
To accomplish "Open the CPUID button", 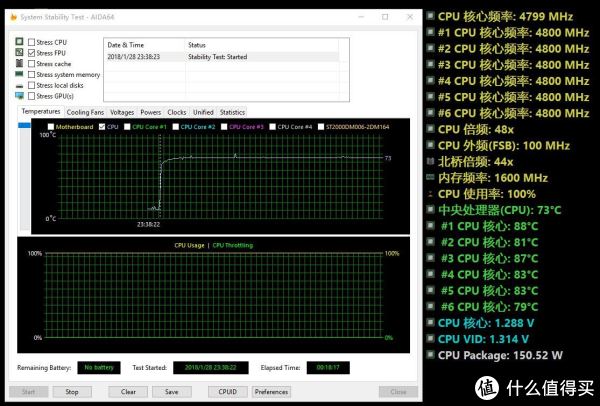I will 227,392.
